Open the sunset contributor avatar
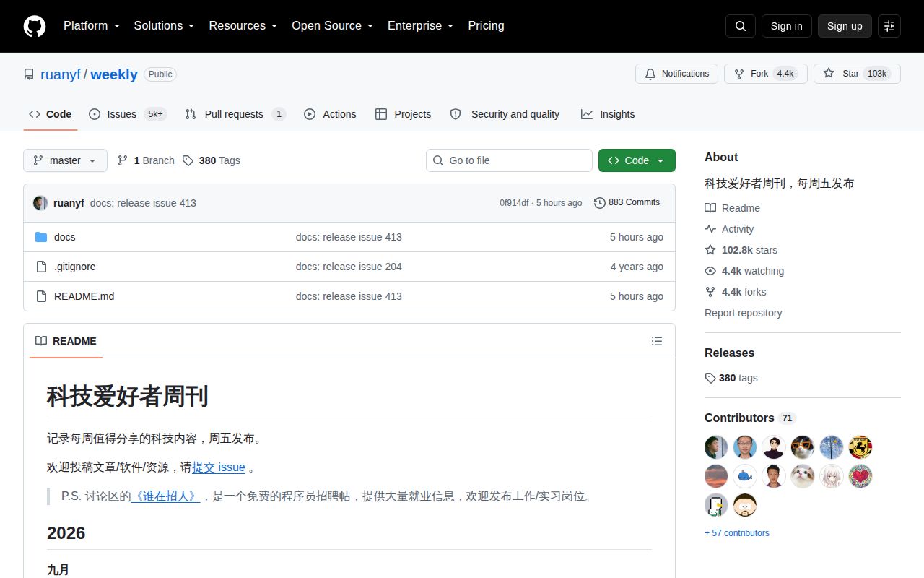This screenshot has width=924, height=578. 716,476
